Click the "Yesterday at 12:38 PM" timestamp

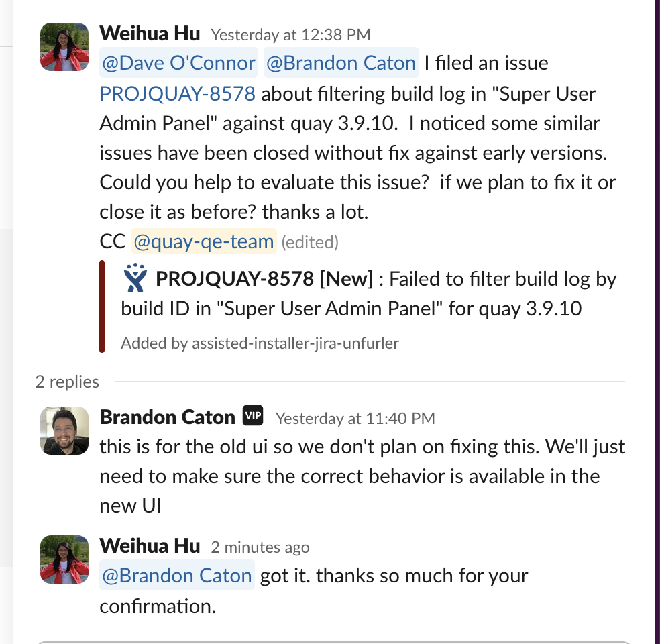pyautogui.click(x=290, y=34)
